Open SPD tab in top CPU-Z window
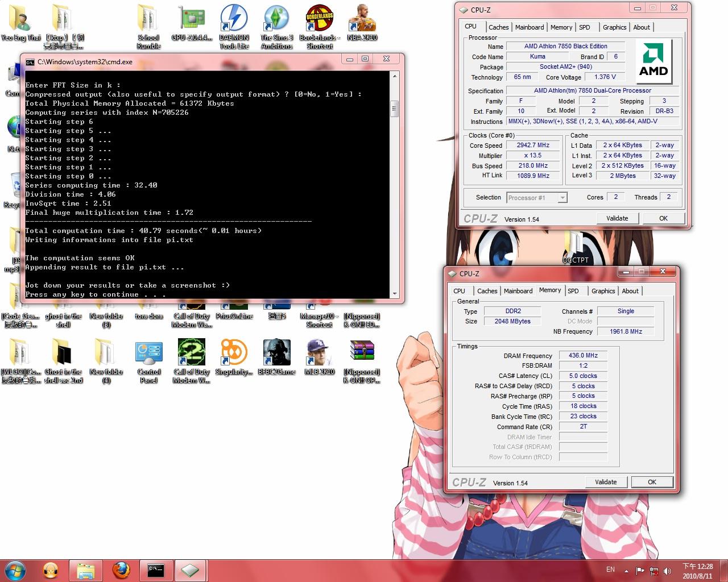728x582 pixels. (585, 27)
